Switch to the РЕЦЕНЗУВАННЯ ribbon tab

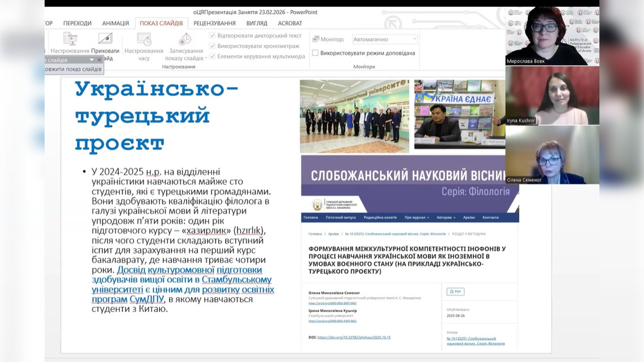click(x=214, y=23)
